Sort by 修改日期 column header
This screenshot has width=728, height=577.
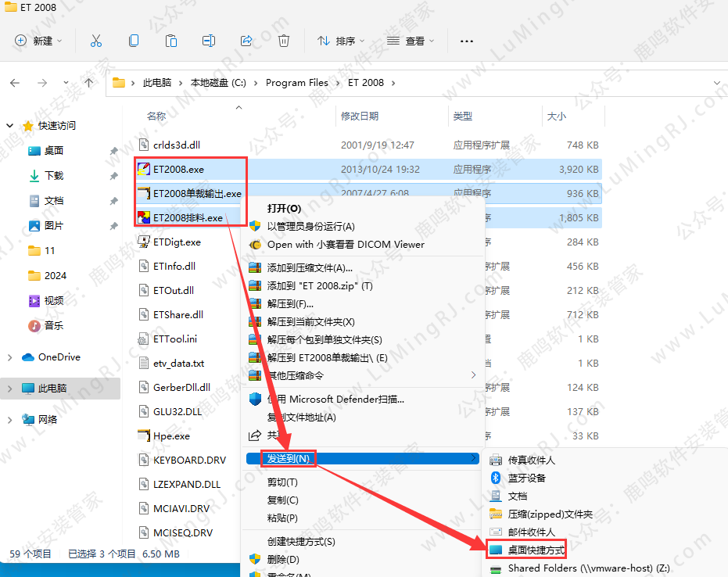[x=360, y=116]
